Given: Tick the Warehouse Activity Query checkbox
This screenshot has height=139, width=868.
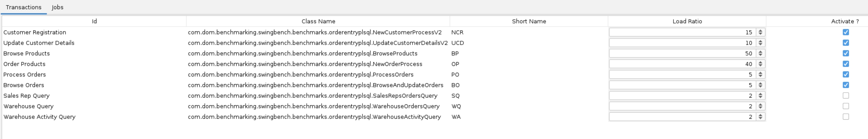Looking at the screenshot, I should click(845, 117).
